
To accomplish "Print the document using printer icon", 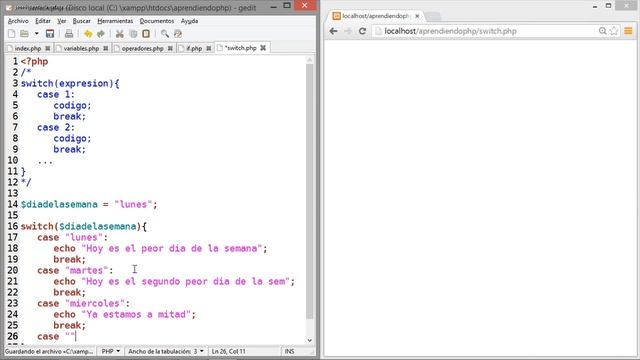I will (69, 34).
